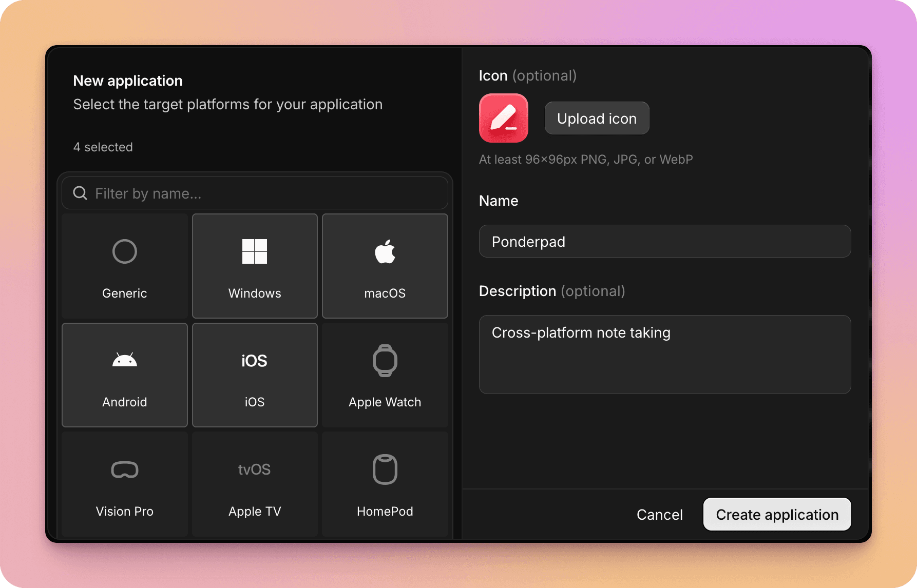Click the Upload icon button
Image resolution: width=917 pixels, height=588 pixels.
pyautogui.click(x=597, y=118)
